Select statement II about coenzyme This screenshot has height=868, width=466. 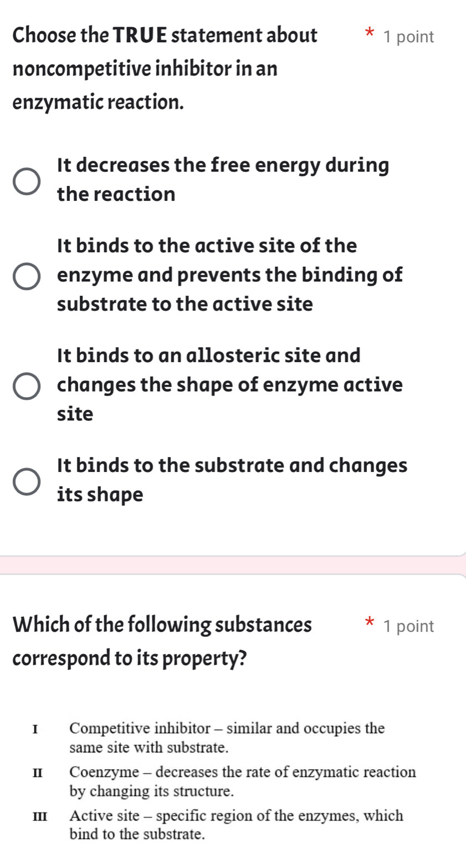(x=242, y=781)
